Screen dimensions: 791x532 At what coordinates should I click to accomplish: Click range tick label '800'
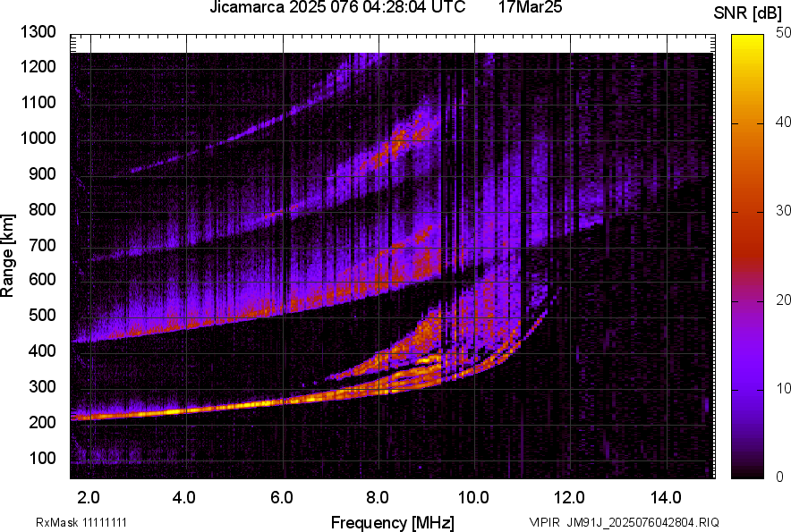click(x=42, y=209)
